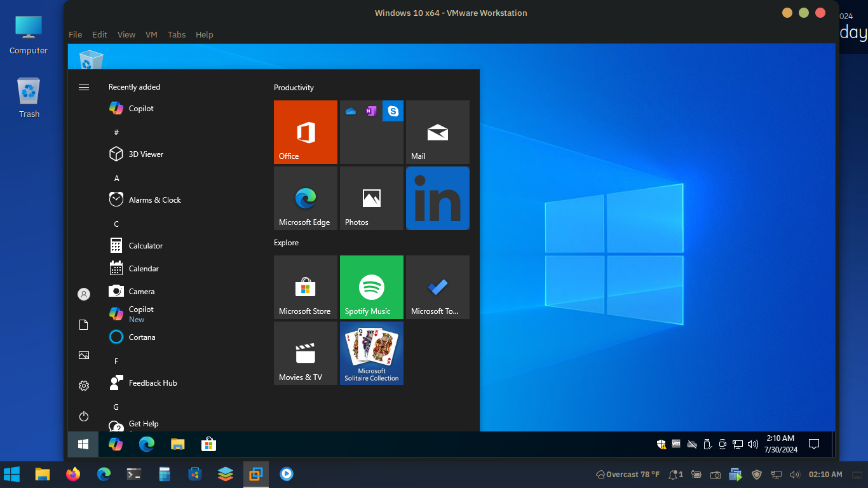868x488 pixels.
Task: Click the Safely Remove Hardware tray icon
Action: pos(707,444)
